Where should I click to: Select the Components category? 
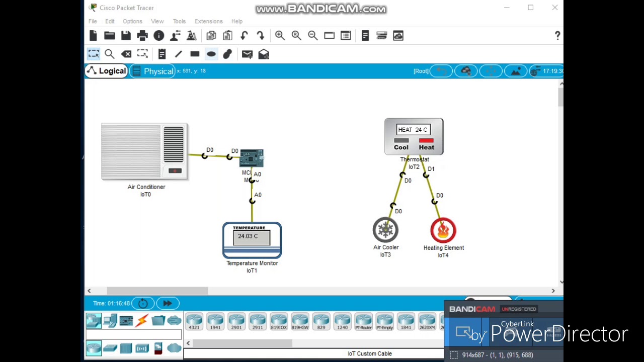click(126, 320)
